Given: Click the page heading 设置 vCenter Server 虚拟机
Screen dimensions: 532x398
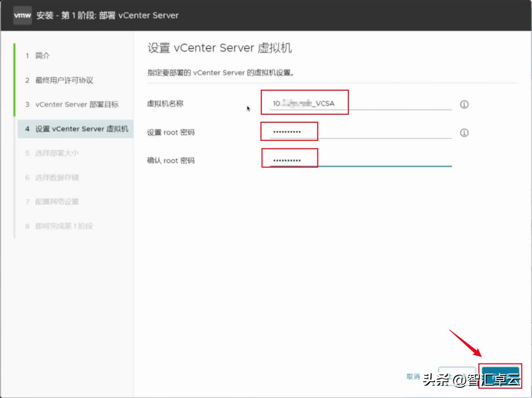Looking at the screenshot, I should pyautogui.click(x=219, y=48).
